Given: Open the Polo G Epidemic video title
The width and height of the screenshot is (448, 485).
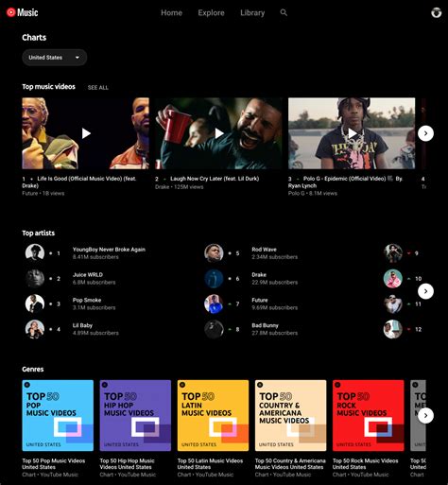Looking at the screenshot, I should point(345,182).
